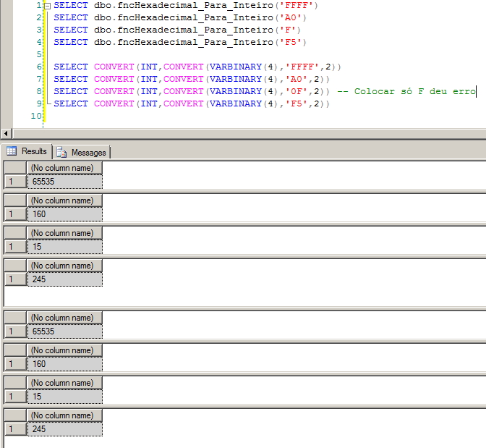This screenshot has width=486, height=448.
Task: Click the SELECT keyword on line 2
Action: [71, 17]
